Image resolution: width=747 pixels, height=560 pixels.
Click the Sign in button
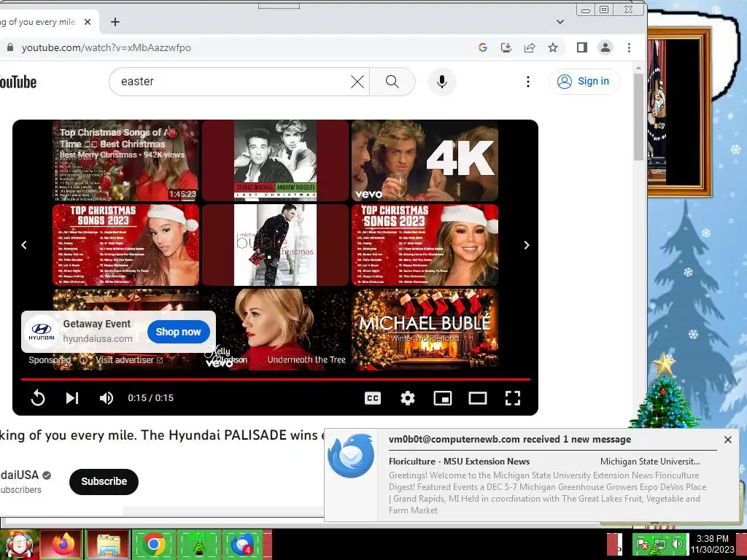[x=584, y=82]
